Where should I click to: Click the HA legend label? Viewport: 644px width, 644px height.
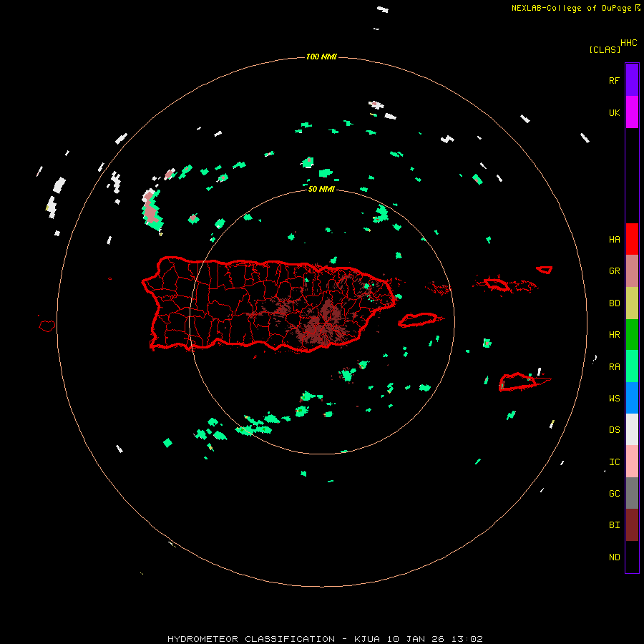tap(614, 239)
